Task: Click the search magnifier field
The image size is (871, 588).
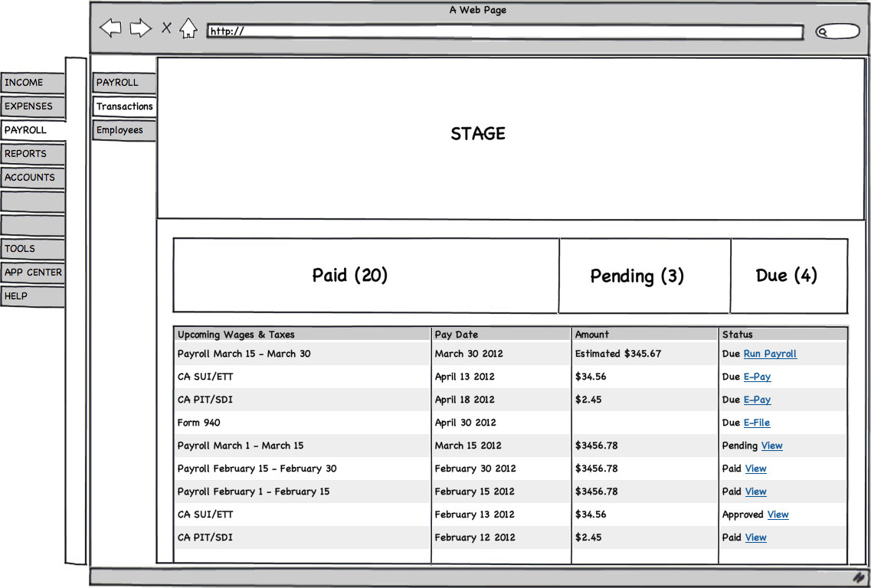Action: click(x=837, y=31)
